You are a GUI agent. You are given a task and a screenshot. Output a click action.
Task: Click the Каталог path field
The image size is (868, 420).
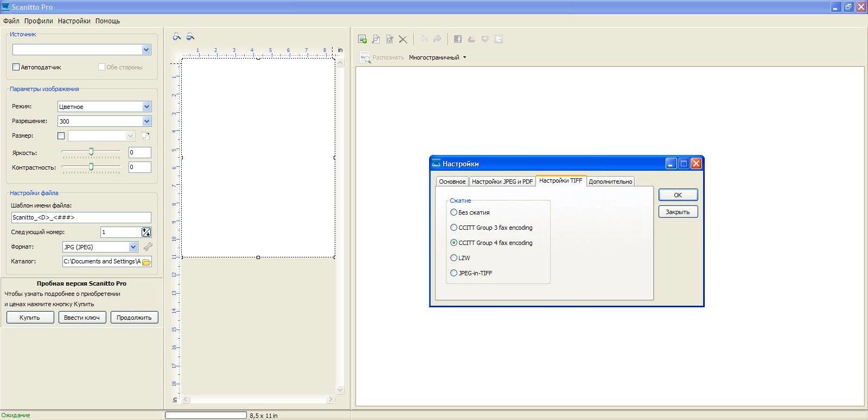coord(102,261)
